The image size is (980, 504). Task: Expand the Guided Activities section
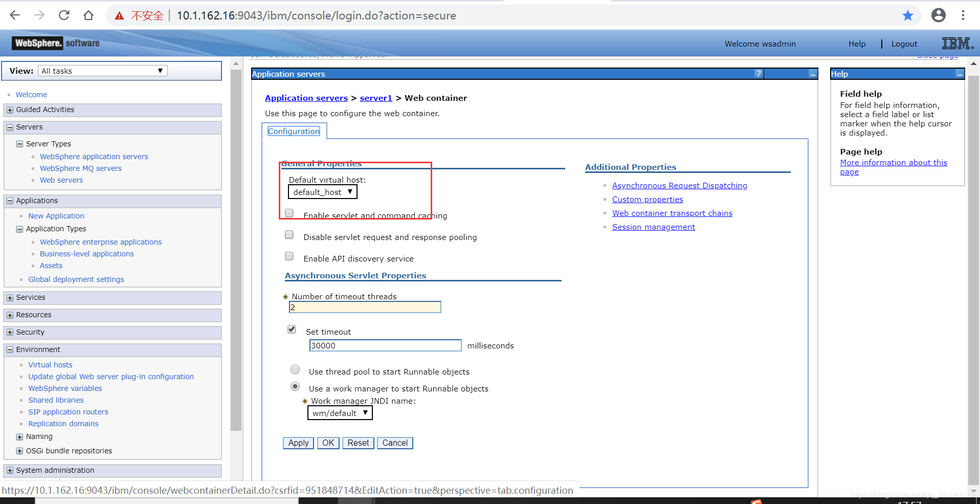tap(10, 110)
